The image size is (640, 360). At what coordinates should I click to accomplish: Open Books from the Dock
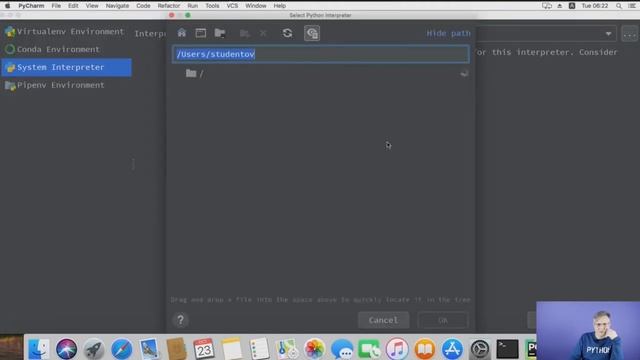point(424,349)
